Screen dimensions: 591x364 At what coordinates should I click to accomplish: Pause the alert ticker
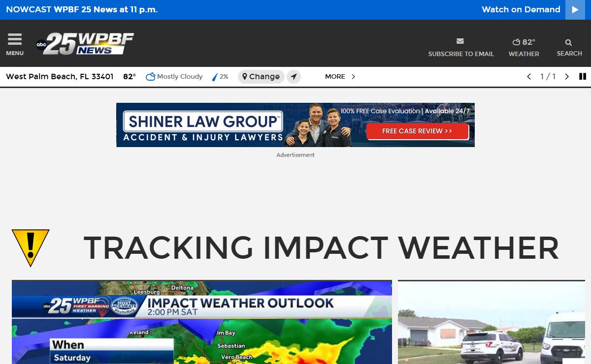coord(583,77)
